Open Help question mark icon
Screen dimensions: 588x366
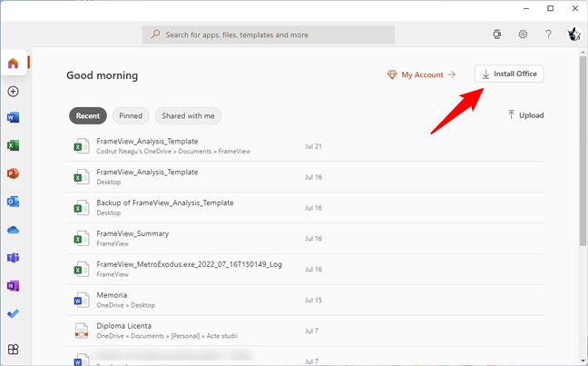pyautogui.click(x=548, y=35)
